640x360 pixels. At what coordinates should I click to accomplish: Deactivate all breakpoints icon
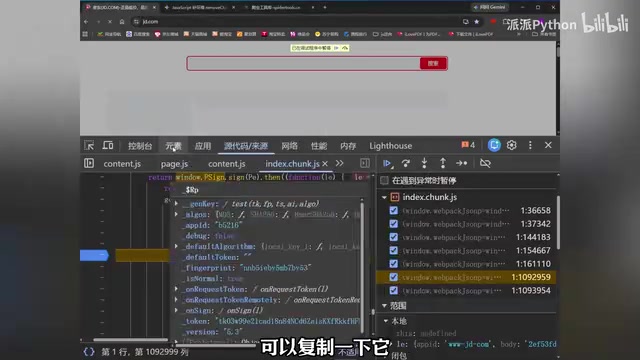(x=485, y=163)
